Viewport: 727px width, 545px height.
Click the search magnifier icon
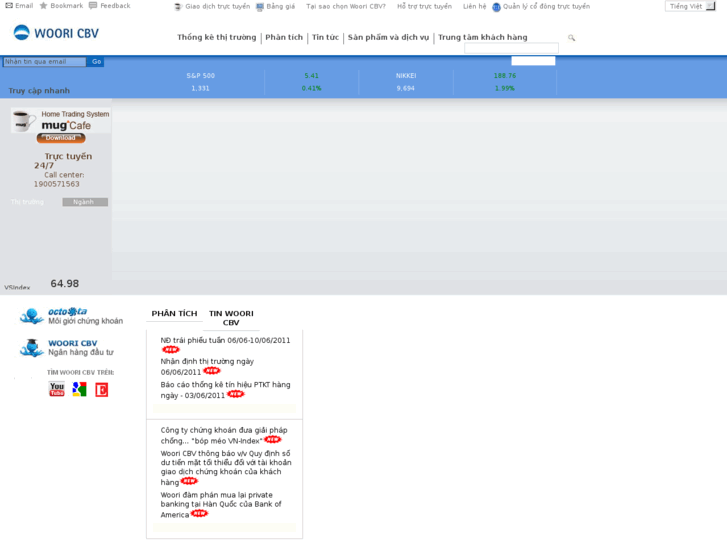pyautogui.click(x=572, y=38)
